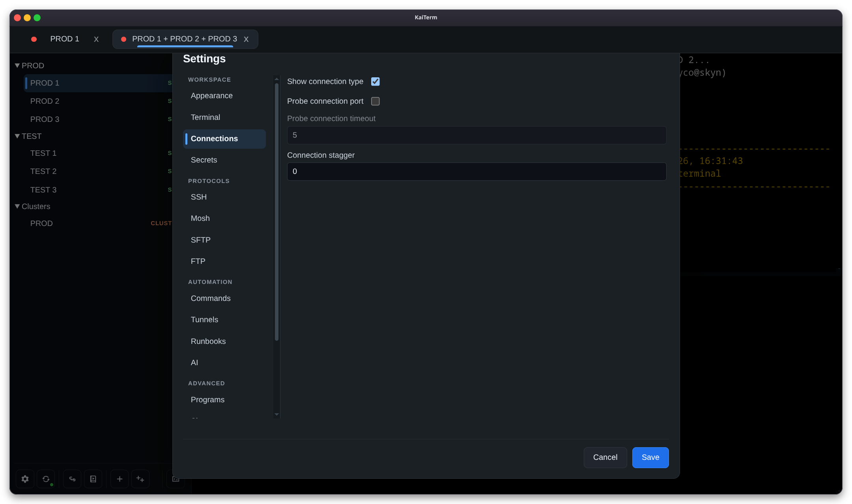852x504 pixels.
Task: Click the scrollbar up arrow in settings menu
Action: (277, 79)
